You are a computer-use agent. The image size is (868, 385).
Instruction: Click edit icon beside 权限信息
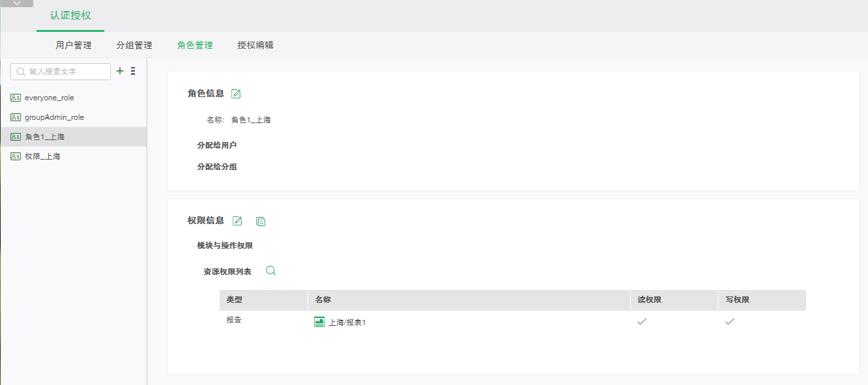[237, 221]
